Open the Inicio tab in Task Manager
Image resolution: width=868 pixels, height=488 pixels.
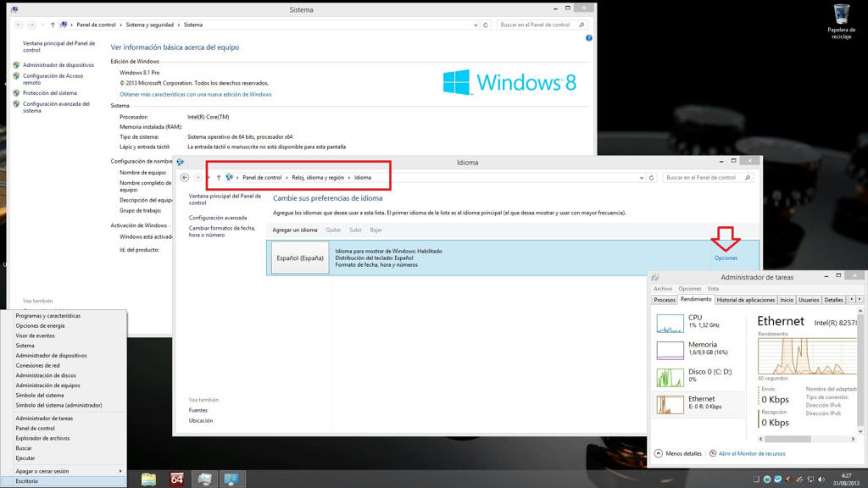(x=787, y=300)
